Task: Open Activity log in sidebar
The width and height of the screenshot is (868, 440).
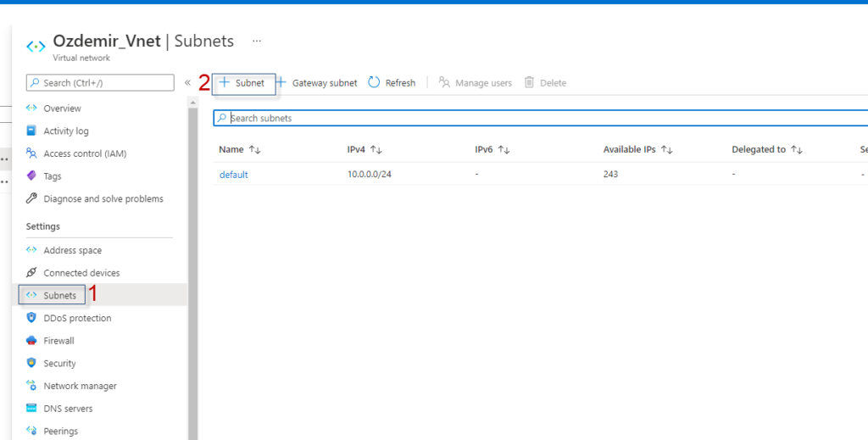Action: [66, 131]
